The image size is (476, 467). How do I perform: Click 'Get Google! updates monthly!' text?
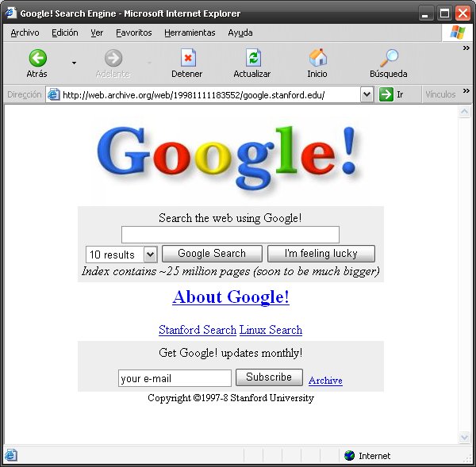coord(230,353)
